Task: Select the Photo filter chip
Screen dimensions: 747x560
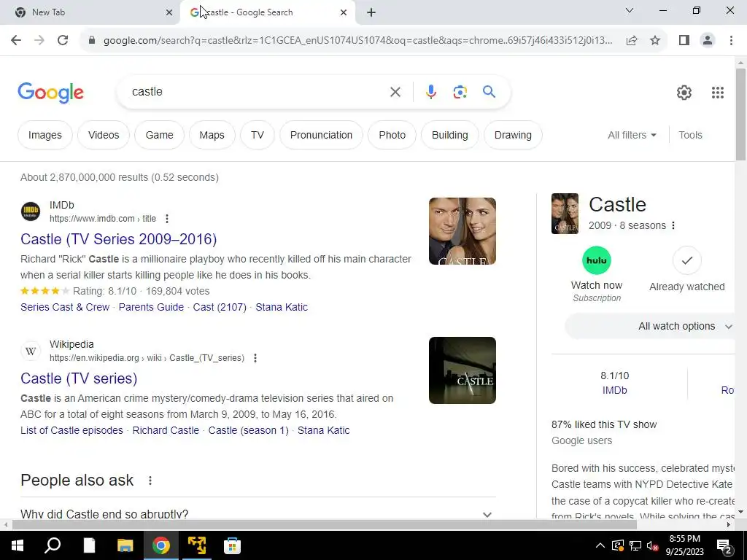Action: [392, 135]
